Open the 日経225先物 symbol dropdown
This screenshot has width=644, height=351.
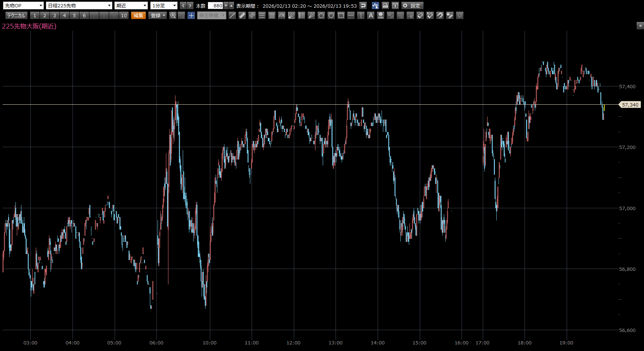79,5
